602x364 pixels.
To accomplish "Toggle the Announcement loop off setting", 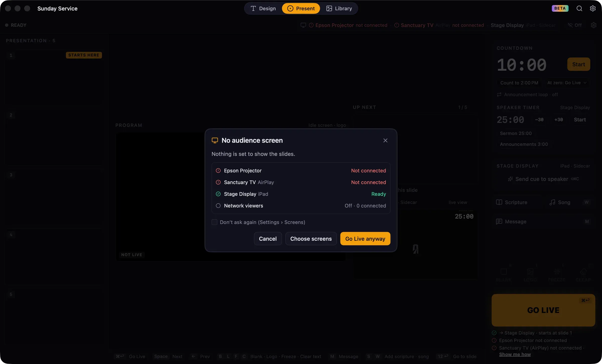I will click(x=527, y=95).
